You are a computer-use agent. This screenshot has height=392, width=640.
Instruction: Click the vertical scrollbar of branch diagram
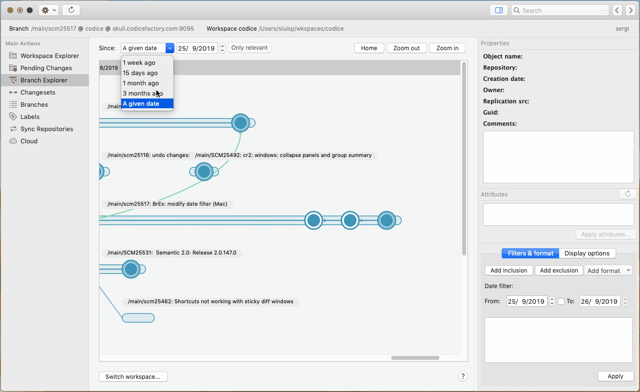(464, 158)
